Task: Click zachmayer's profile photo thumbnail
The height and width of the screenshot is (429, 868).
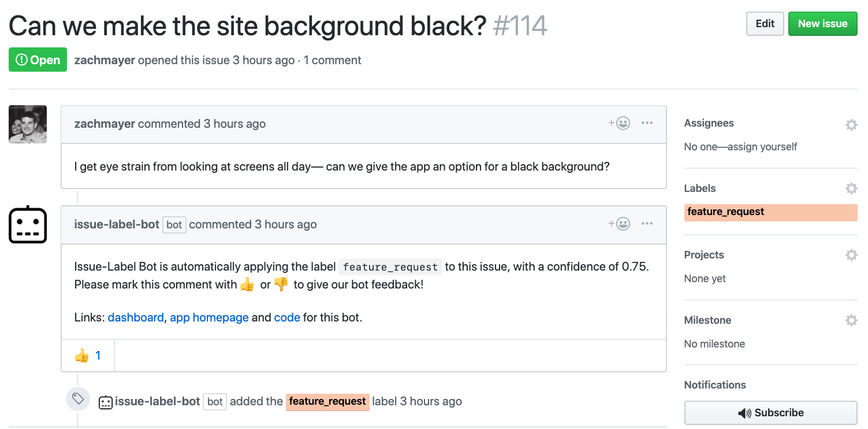Action: pos(28,124)
